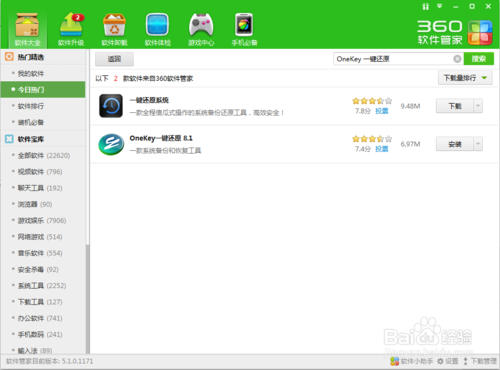Select 办公软件 (741) category

pyautogui.click(x=43, y=318)
